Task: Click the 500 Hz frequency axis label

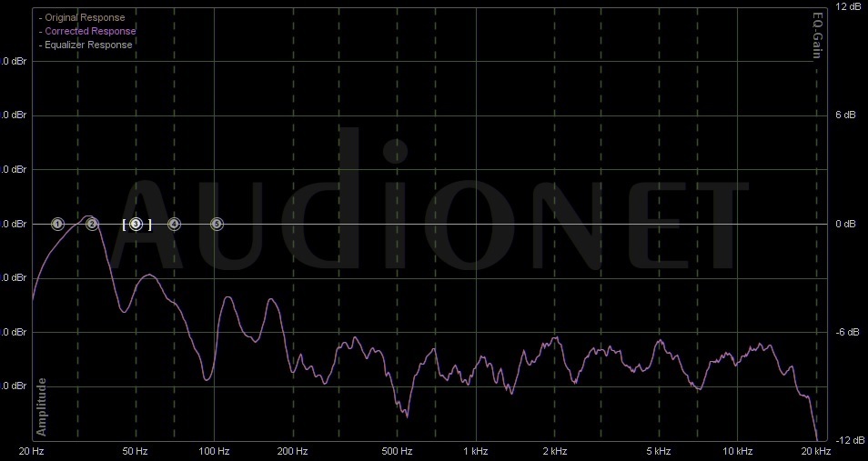Action: (x=397, y=452)
